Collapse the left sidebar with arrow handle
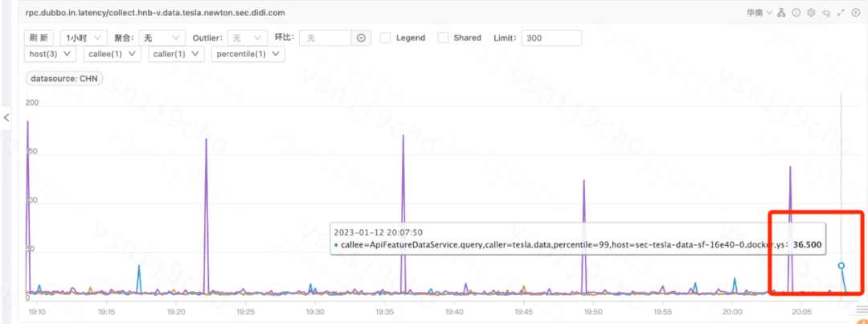Screen dimensions: 868x324 [x=6, y=118]
